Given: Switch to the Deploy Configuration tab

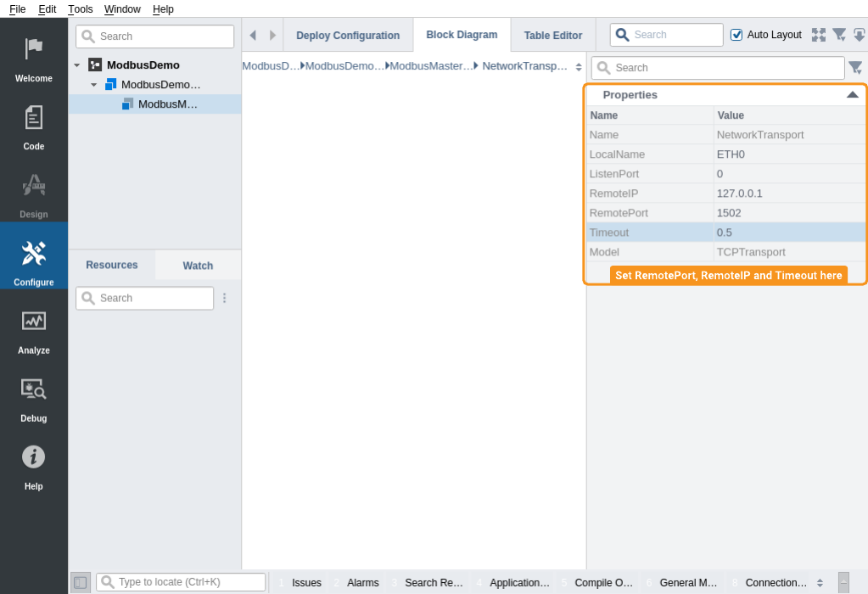Looking at the screenshot, I should [x=348, y=36].
